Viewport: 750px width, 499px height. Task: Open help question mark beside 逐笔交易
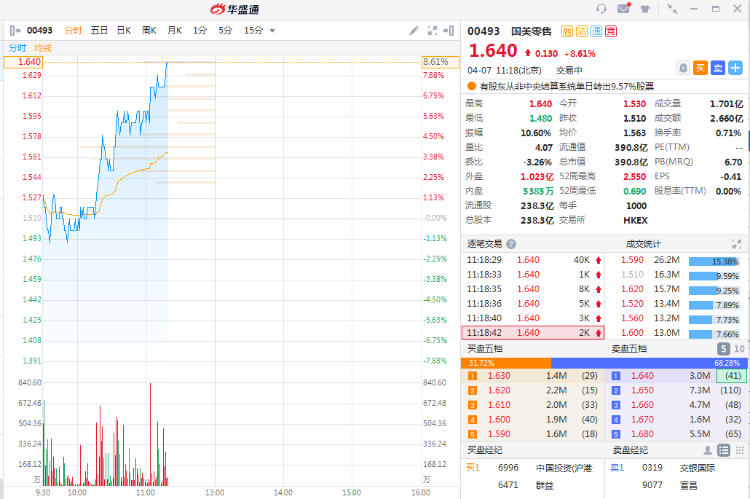[x=511, y=244]
